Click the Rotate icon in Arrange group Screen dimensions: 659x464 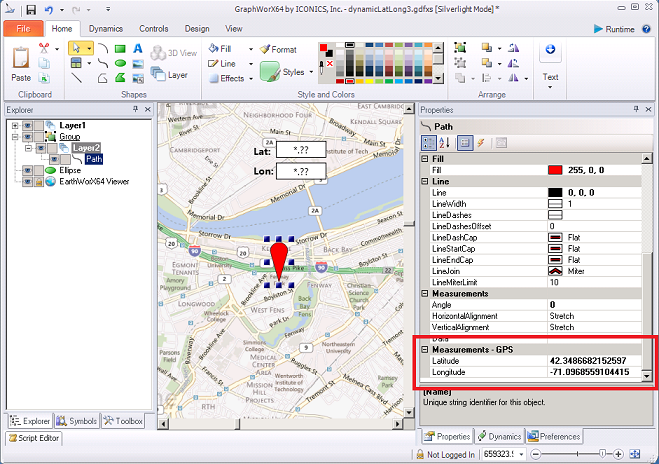point(514,48)
